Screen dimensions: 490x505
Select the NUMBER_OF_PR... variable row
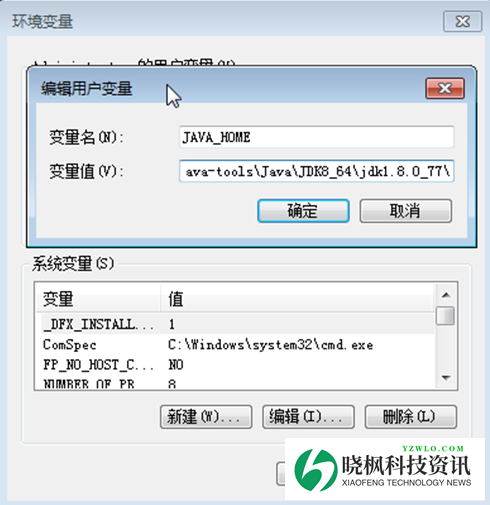click(235, 383)
